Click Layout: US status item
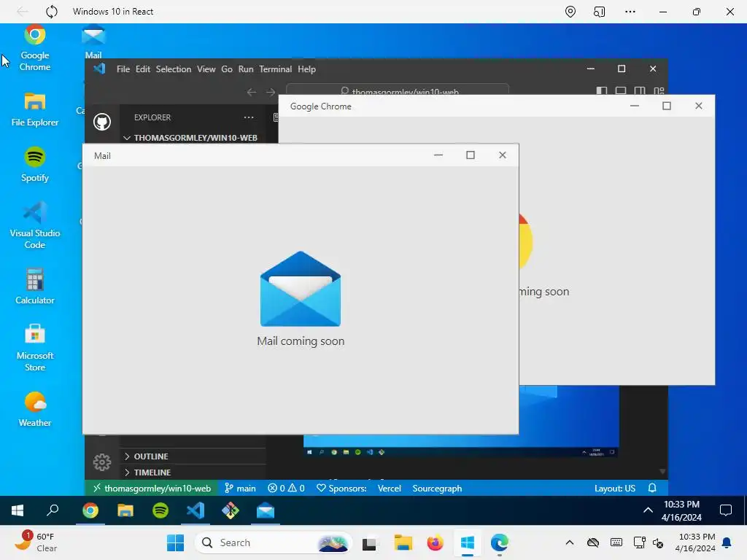Viewport: 747px width, 560px height. [614, 488]
